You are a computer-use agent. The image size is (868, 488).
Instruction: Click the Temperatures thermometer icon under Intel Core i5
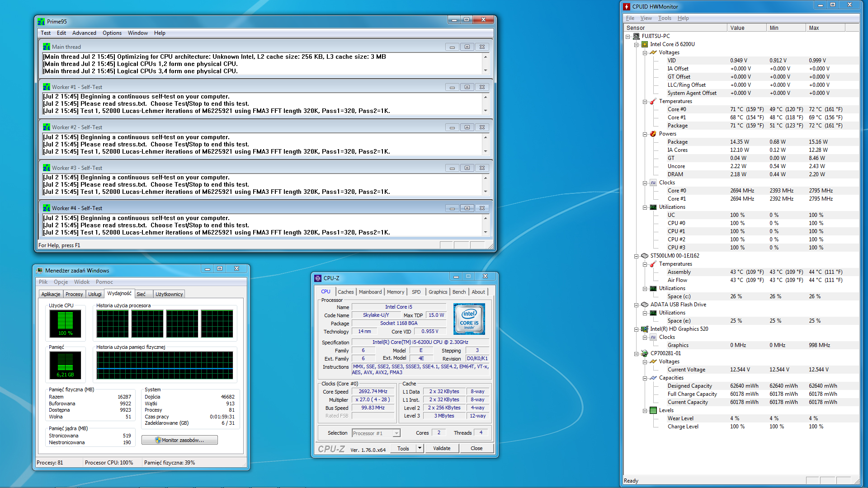pyautogui.click(x=653, y=101)
